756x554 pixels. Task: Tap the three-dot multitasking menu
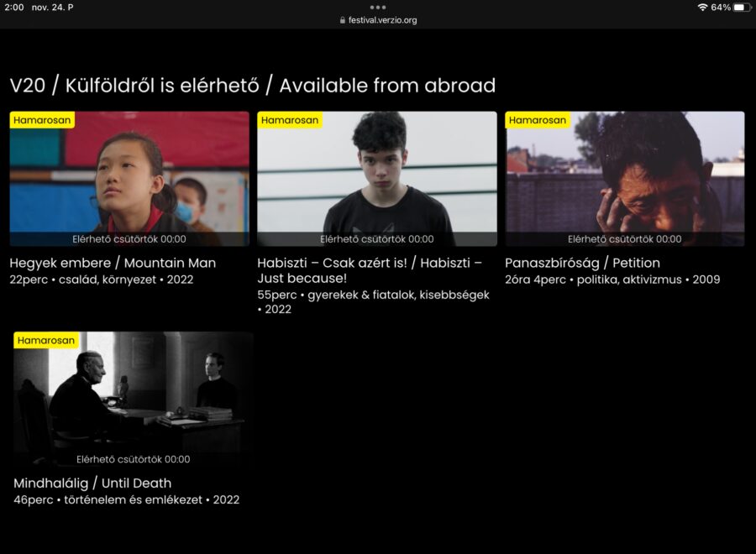[378, 8]
